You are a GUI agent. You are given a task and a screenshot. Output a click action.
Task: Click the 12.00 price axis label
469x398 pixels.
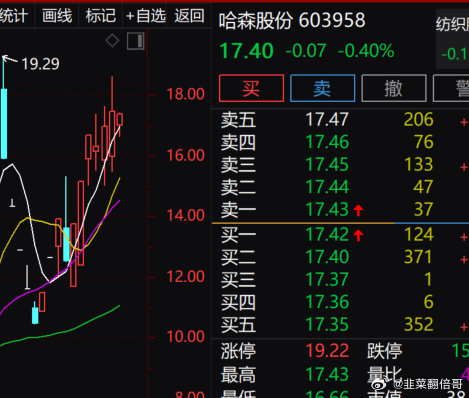point(185,277)
